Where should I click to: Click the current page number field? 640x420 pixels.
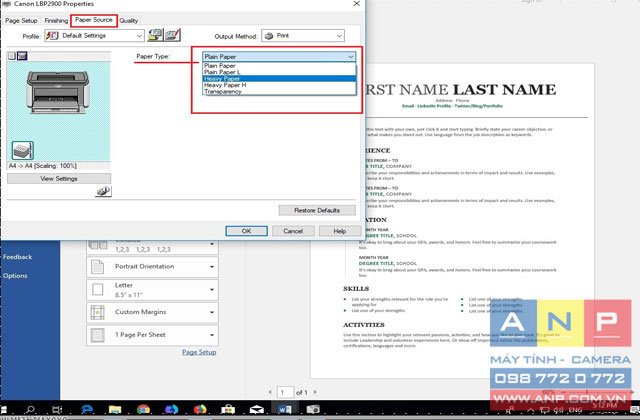[285, 392]
